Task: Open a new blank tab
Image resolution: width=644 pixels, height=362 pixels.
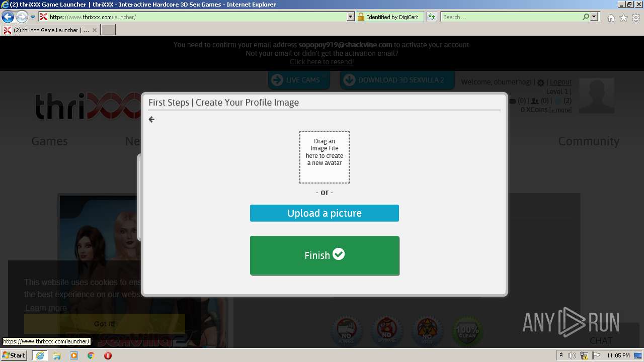Action: [x=108, y=30]
